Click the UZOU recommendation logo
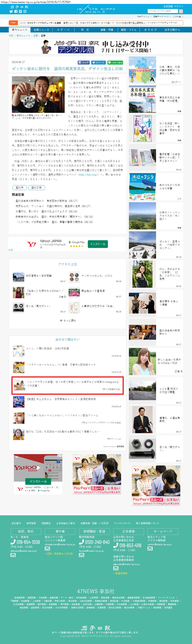Screen dimensions: 192x644 click(120, 446)
